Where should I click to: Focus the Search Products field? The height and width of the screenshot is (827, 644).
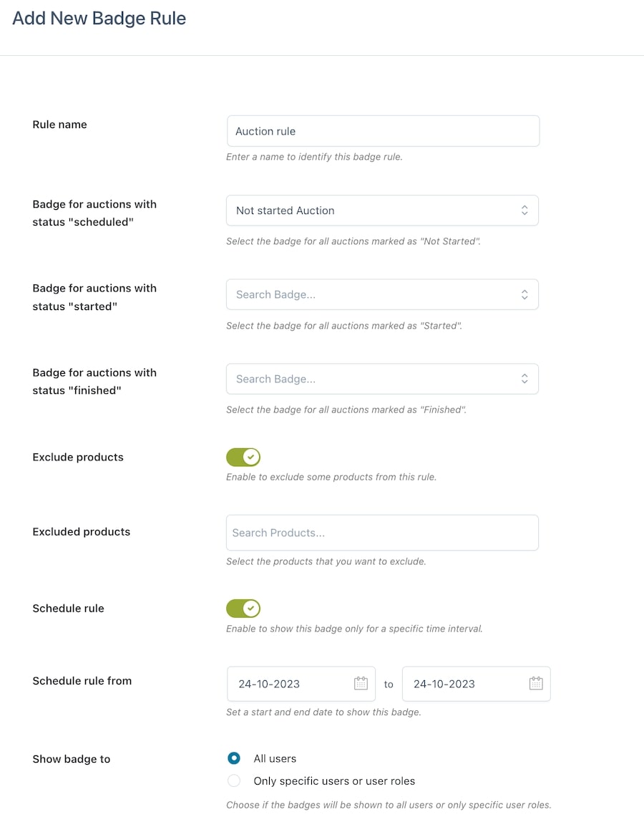click(x=383, y=533)
